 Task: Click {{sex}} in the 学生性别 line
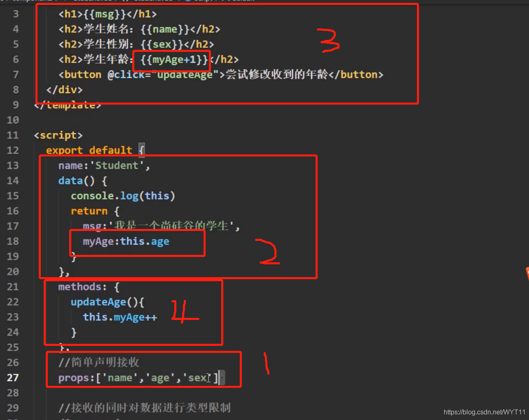coord(162,44)
